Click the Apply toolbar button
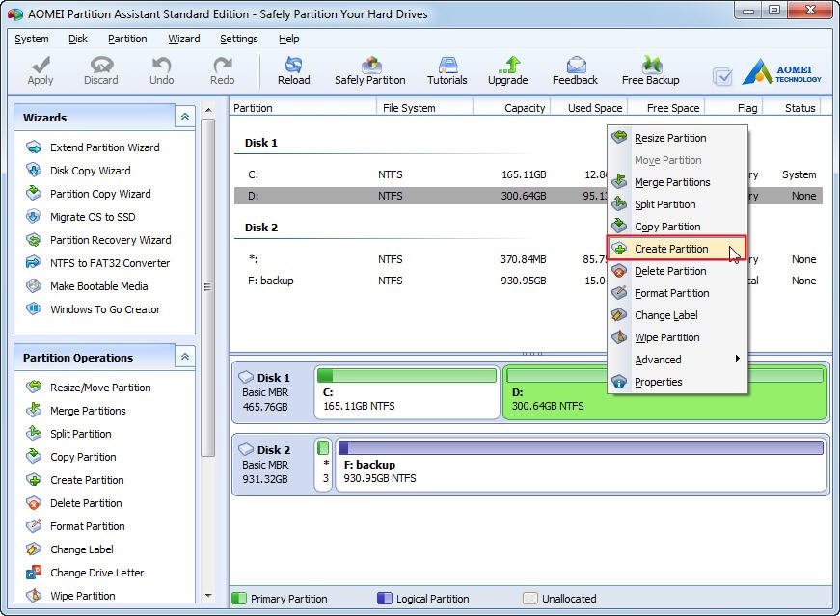 tap(41, 70)
